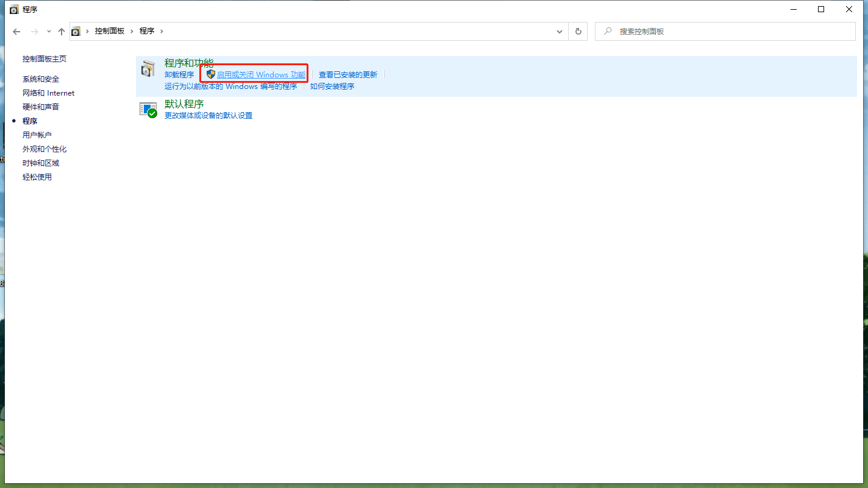Select 网络和 Internet in the sidebar
The image size is (868, 488).
[x=48, y=93]
